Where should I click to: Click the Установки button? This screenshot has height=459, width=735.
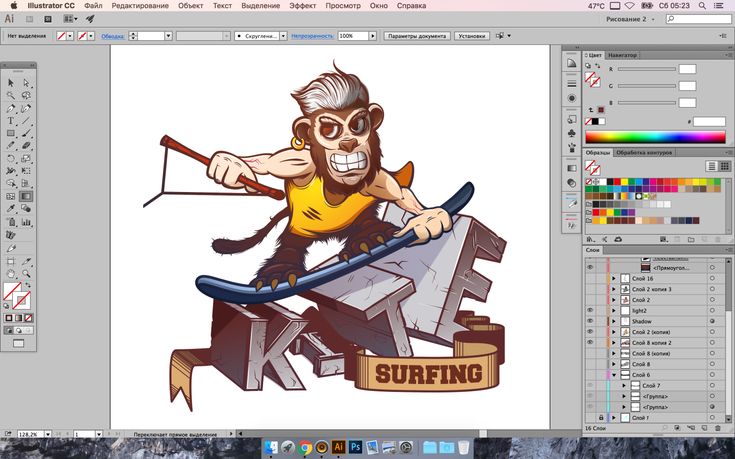pos(472,36)
